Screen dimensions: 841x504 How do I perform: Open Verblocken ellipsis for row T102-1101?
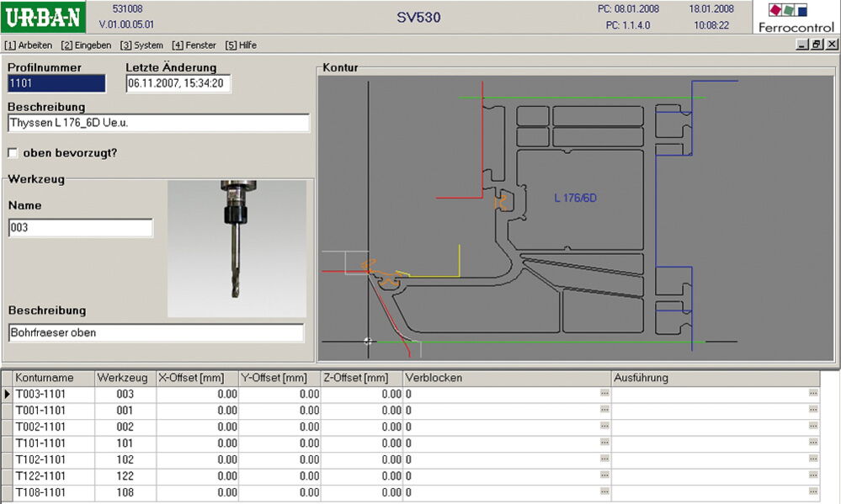(x=604, y=459)
